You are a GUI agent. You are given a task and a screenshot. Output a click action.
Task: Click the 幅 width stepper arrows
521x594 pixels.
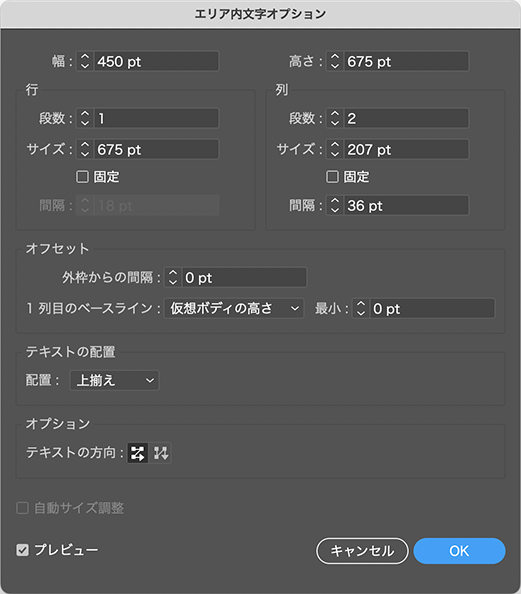85,61
